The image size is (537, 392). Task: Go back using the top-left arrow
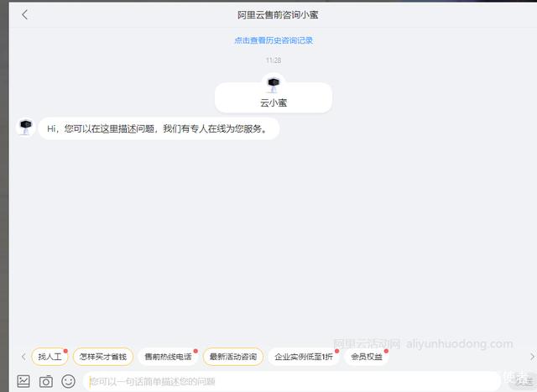click(x=24, y=15)
